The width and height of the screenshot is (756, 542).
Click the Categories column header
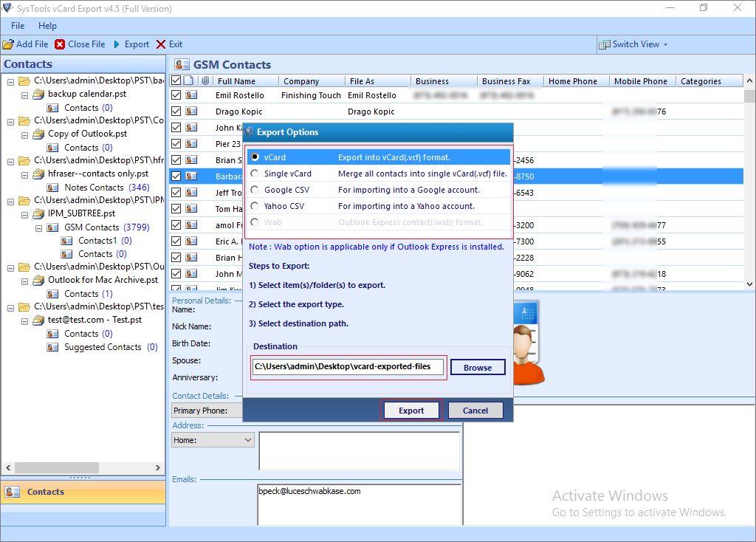709,81
